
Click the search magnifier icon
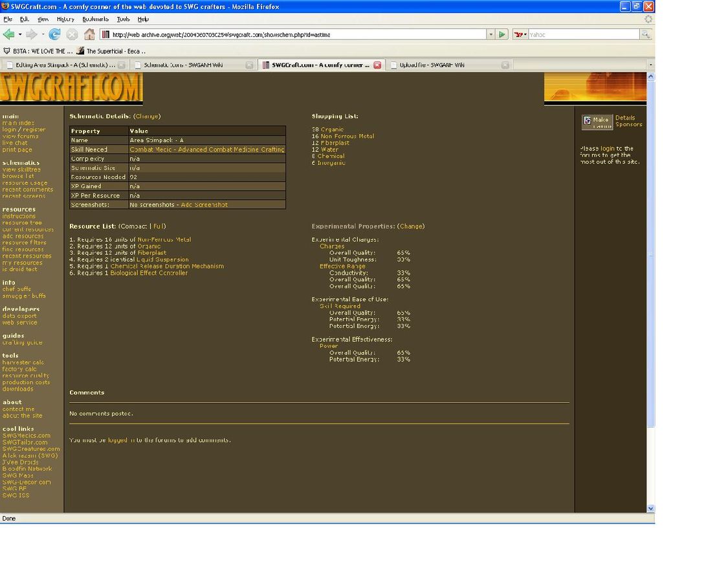645,34
